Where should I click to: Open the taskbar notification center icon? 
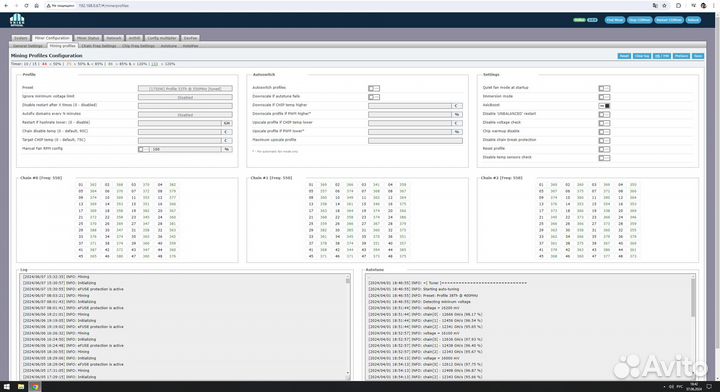[x=709, y=387]
